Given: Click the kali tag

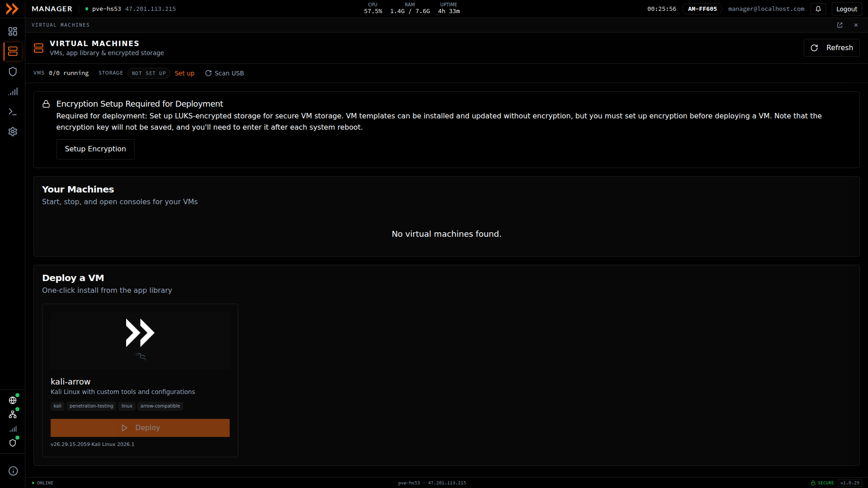Looking at the screenshot, I should (x=57, y=406).
